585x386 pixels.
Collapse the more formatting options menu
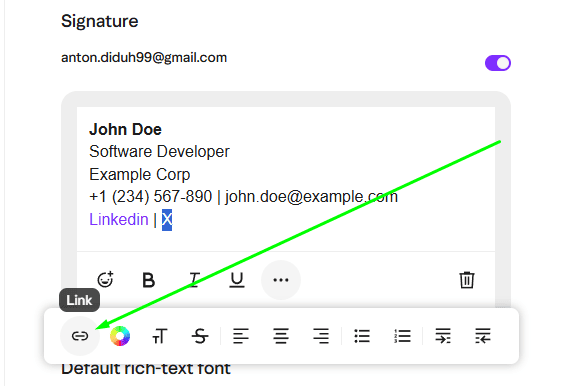281,280
